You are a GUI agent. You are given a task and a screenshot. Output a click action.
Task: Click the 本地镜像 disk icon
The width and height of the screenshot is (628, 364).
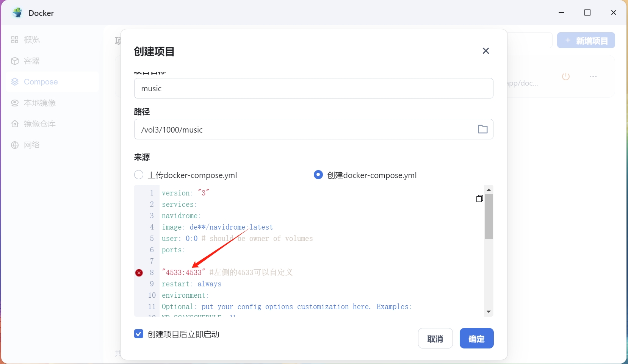coord(15,103)
